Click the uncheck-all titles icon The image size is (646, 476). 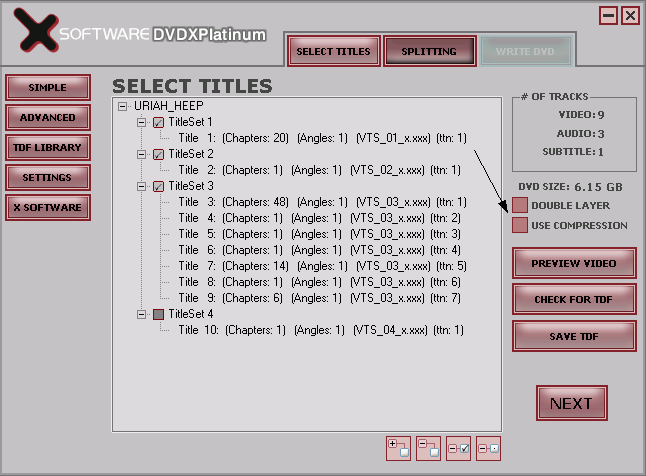489,448
